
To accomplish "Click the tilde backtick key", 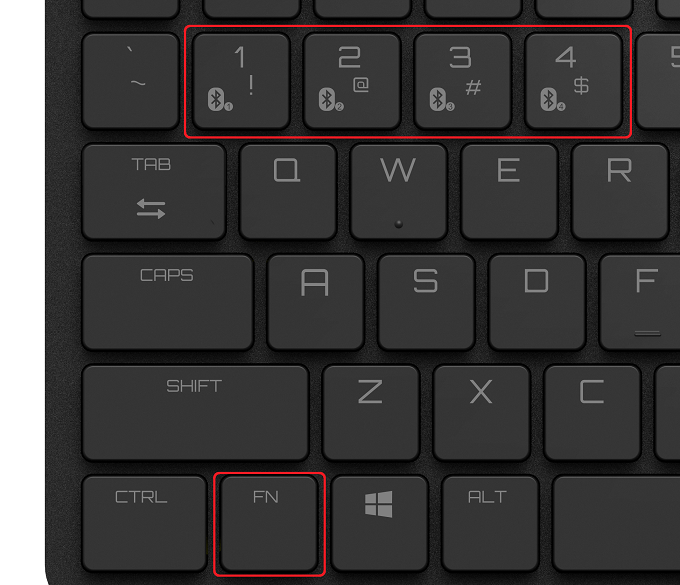I will [131, 81].
